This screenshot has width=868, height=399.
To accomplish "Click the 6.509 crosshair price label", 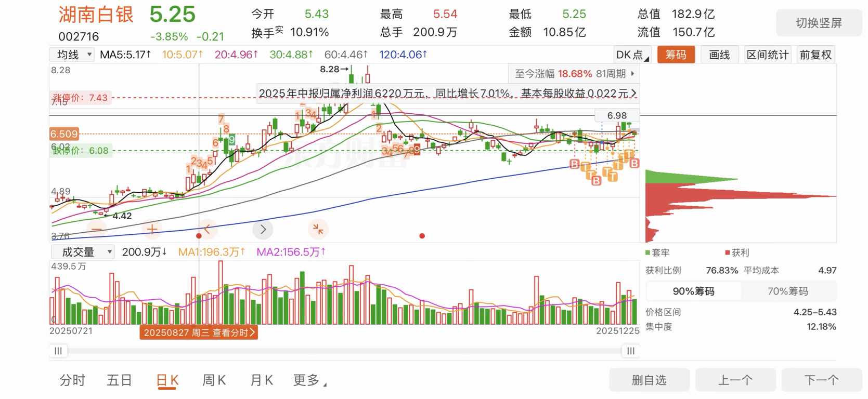I will click(x=64, y=134).
